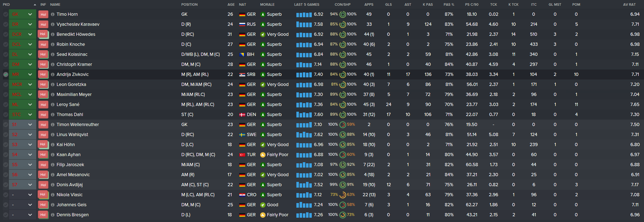Click the Hol status icon for Leroy Sané

tap(43, 105)
